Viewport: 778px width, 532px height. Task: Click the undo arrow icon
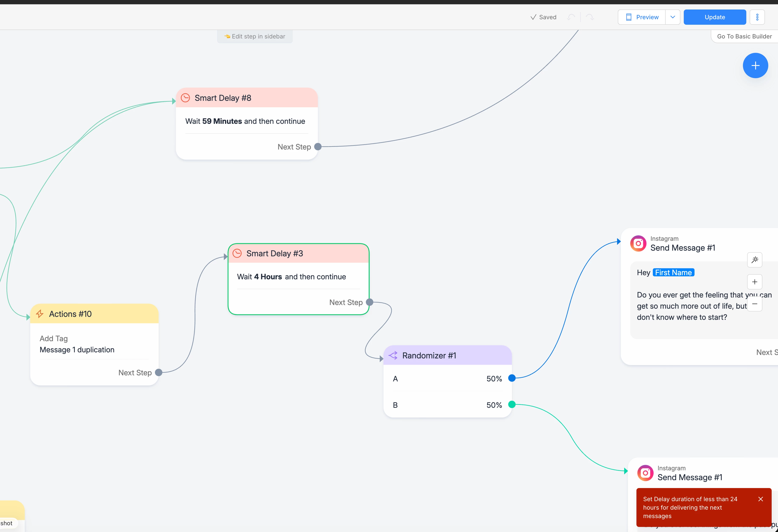pos(571,17)
